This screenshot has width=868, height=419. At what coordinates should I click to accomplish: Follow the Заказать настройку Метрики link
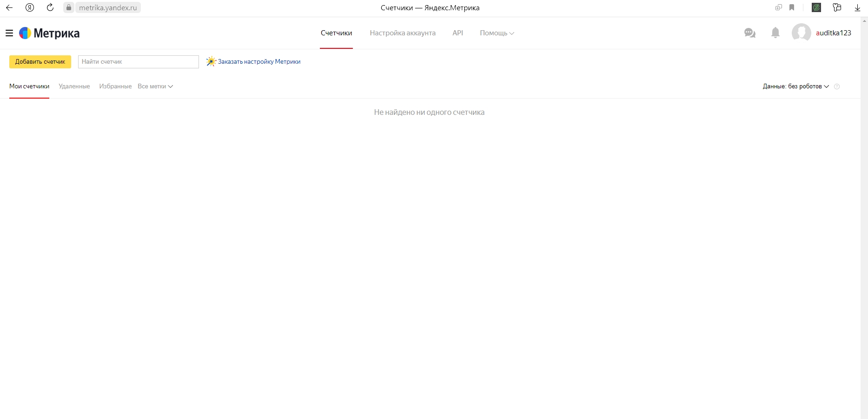pos(259,62)
